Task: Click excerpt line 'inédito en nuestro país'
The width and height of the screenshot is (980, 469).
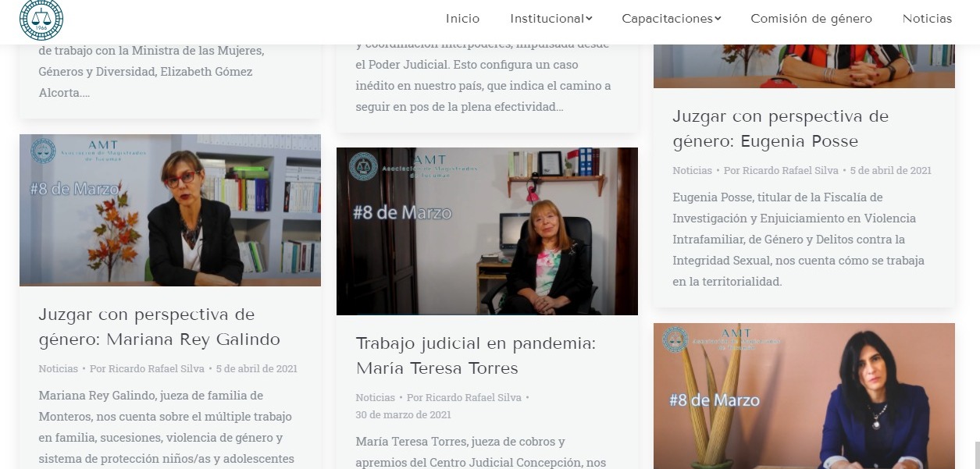Action: point(483,85)
